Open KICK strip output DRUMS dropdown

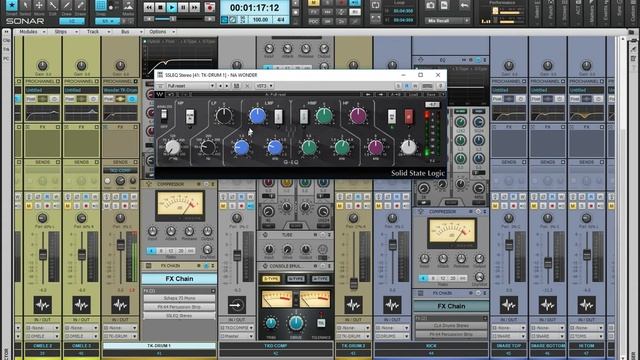click(x=392, y=336)
